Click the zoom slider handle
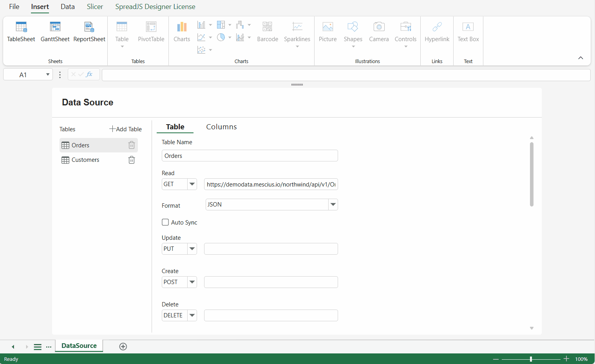This screenshot has height=364, width=595. point(531,359)
